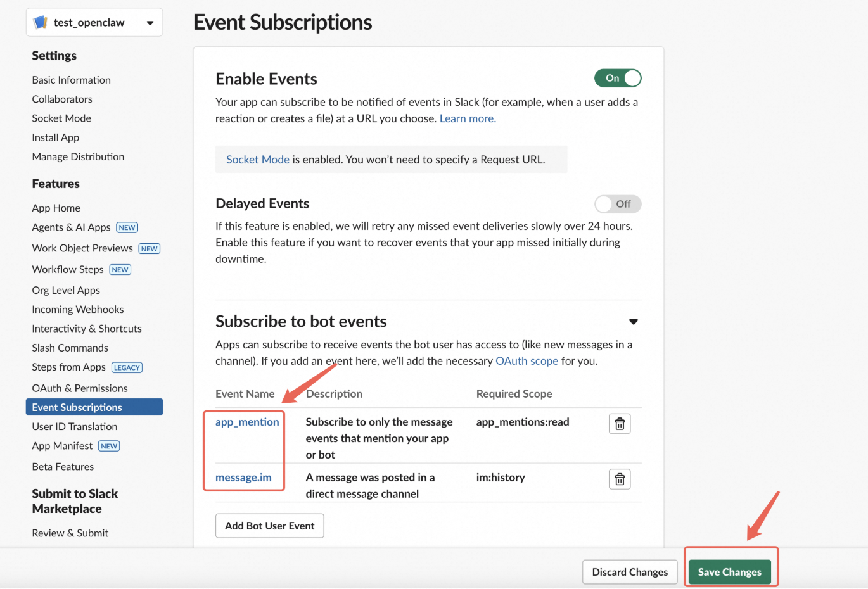Open Steps from Apps legacy page
This screenshot has height=589, width=868.
coord(69,367)
